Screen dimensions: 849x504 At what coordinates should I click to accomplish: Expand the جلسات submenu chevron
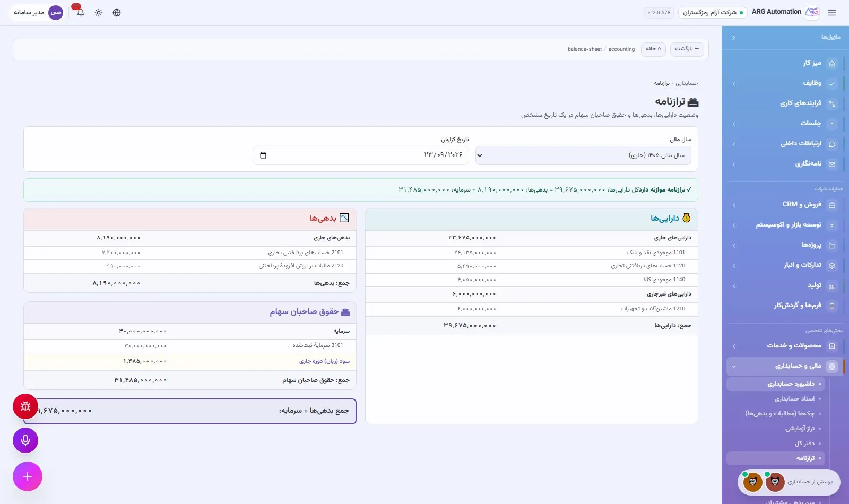coord(733,124)
